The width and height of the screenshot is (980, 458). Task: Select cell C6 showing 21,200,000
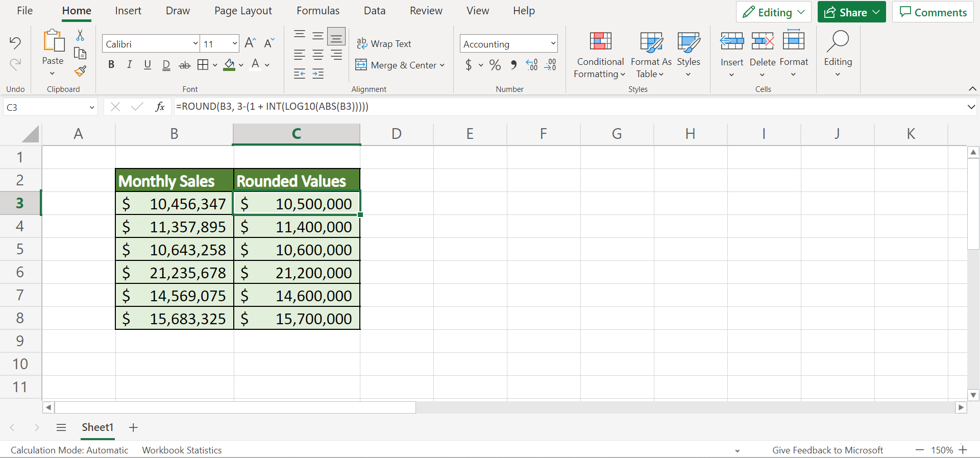(x=297, y=273)
